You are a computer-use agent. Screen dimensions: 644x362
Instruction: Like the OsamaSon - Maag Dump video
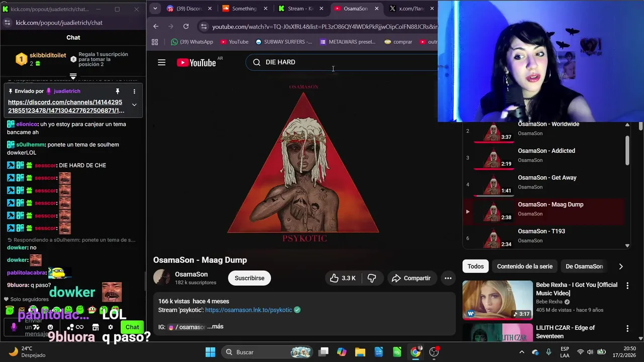pyautogui.click(x=343, y=278)
